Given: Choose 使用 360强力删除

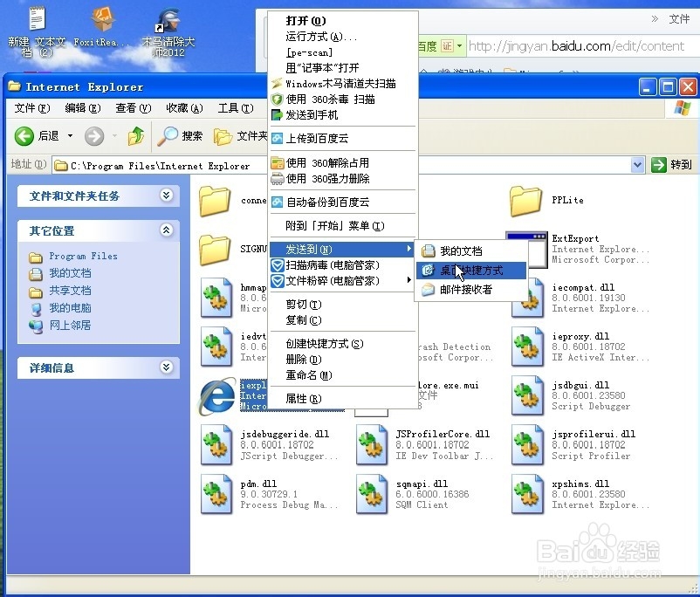Looking at the screenshot, I should (x=343, y=179).
